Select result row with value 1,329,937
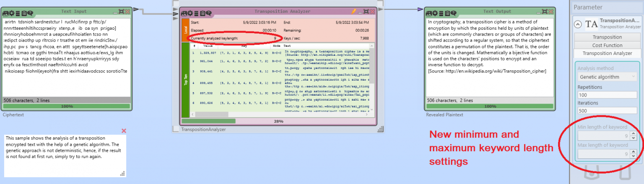The height and width of the screenshot is (184, 644). [x=280, y=53]
